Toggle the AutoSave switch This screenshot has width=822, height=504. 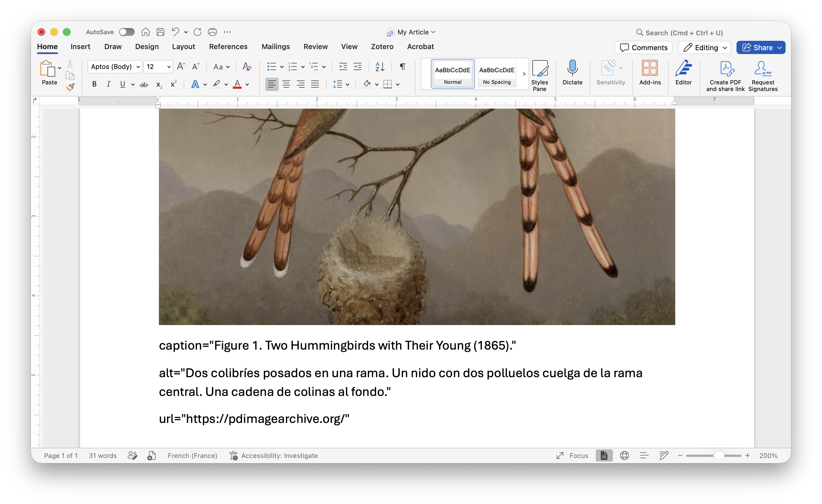click(127, 32)
